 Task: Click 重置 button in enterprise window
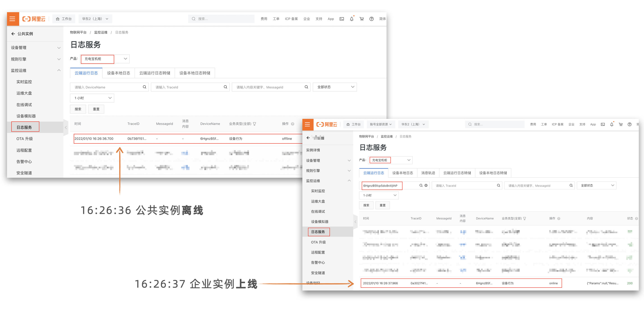coord(382,205)
